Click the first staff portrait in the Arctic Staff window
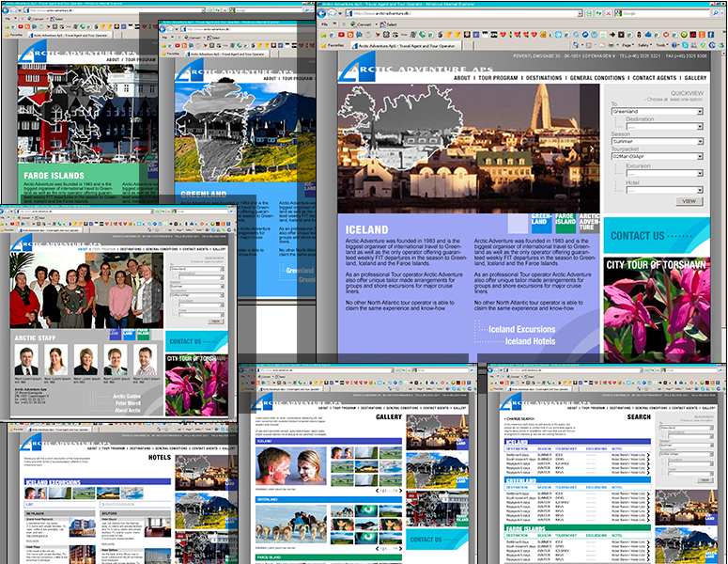 (26, 360)
